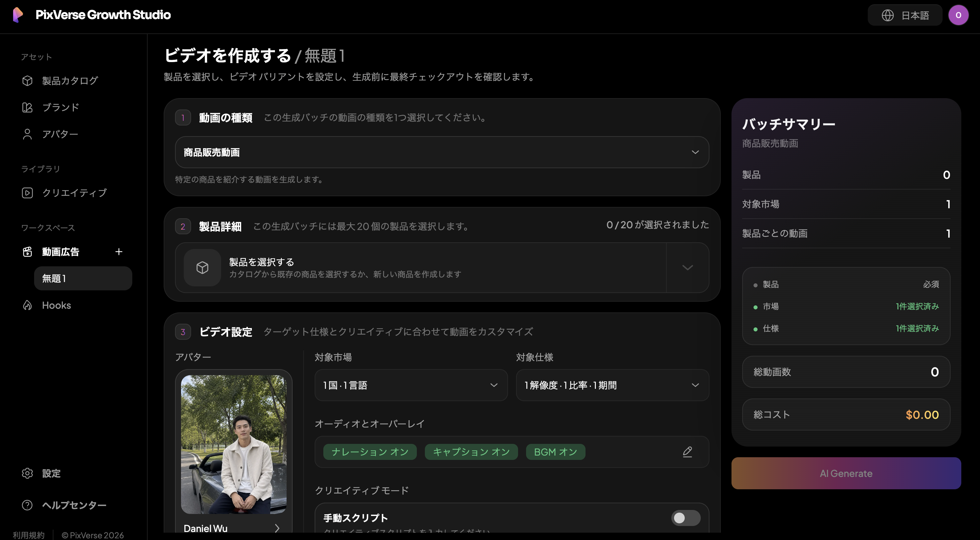Click the © PixVerse 2026 footer text

[93, 535]
